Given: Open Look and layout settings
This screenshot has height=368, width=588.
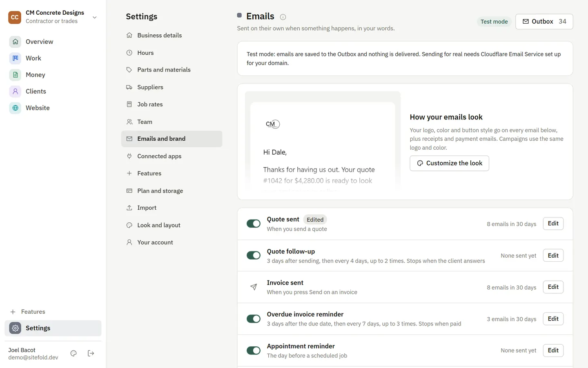Looking at the screenshot, I should (x=171, y=225).
